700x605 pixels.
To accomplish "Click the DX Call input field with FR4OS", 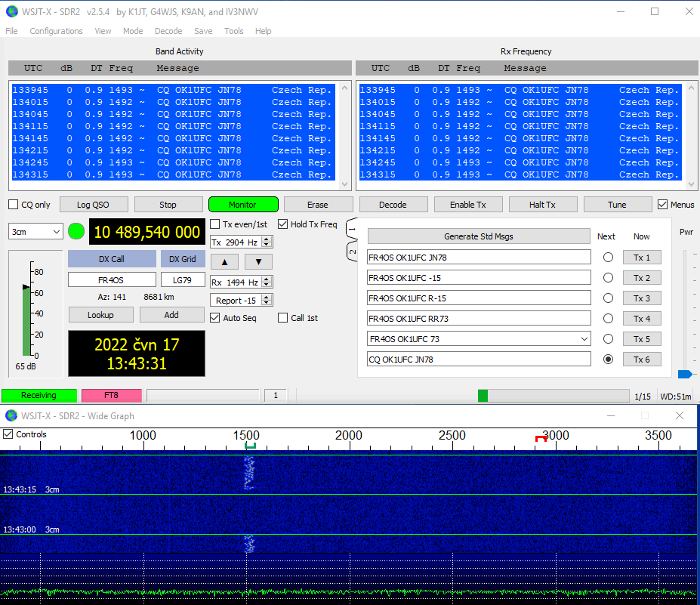I will (x=112, y=280).
